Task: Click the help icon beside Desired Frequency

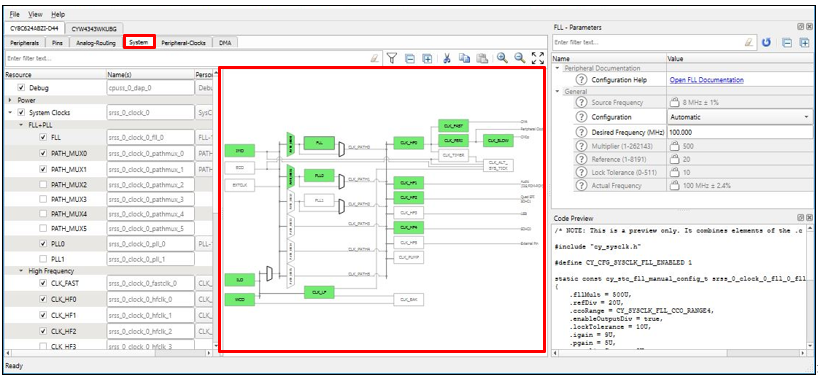Action: click(581, 132)
